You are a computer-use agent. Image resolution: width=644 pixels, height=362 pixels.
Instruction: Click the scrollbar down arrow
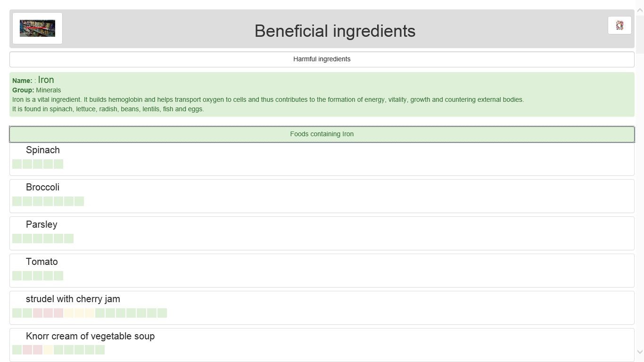click(x=640, y=352)
